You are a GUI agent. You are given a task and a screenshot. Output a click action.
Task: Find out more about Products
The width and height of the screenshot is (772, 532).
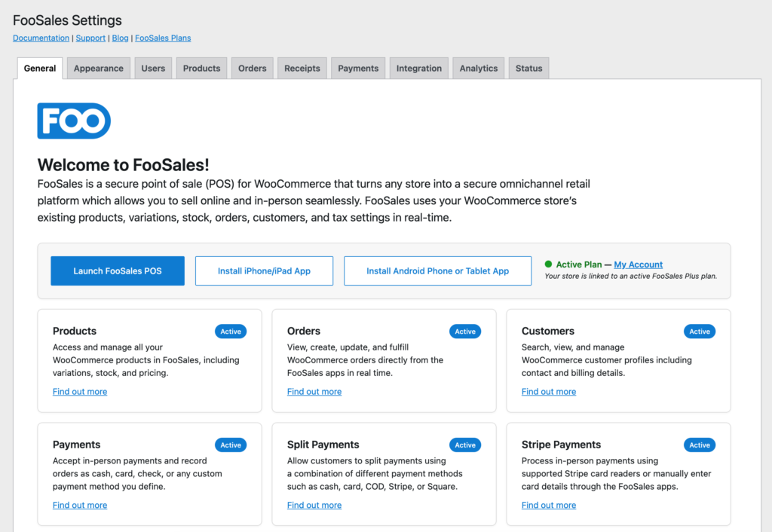[x=80, y=392]
